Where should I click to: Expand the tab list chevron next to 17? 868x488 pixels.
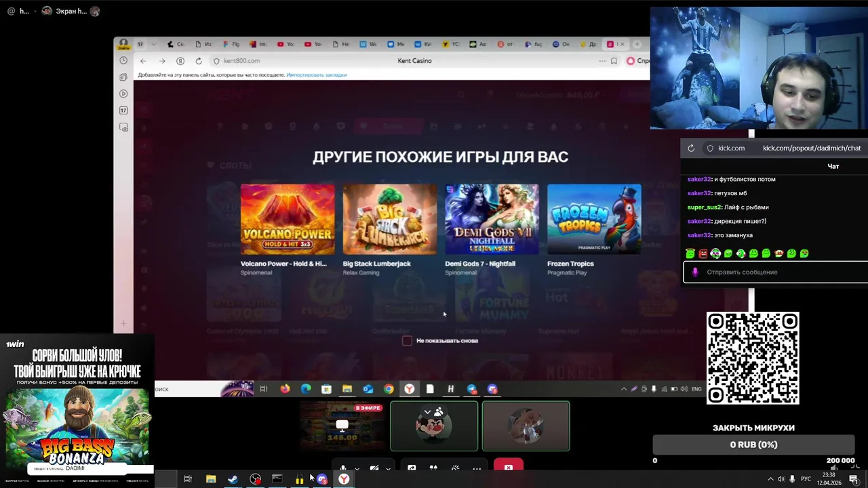click(154, 44)
